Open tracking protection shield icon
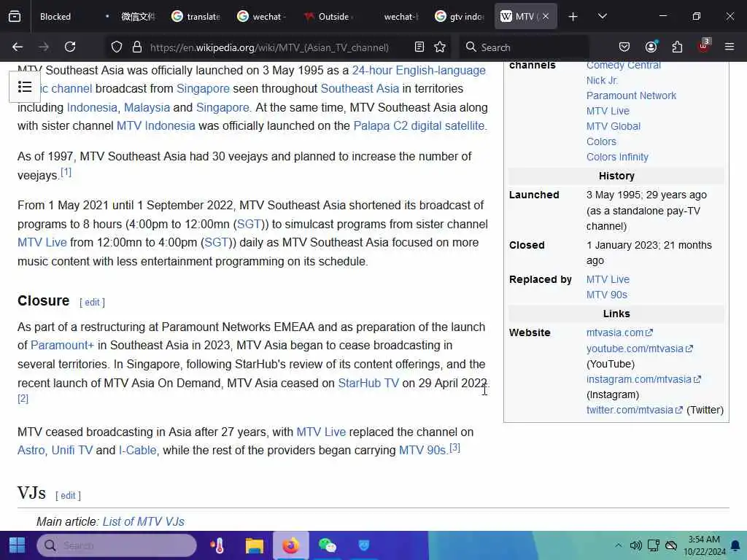 [x=117, y=47]
